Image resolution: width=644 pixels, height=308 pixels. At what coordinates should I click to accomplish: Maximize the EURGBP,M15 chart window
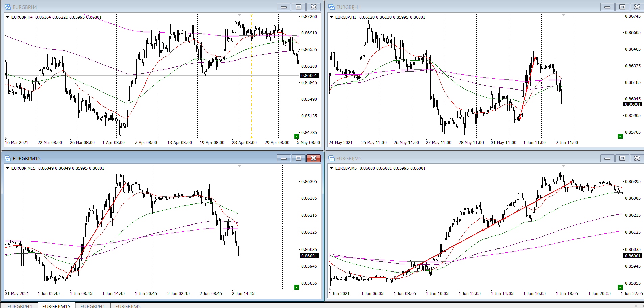coord(299,158)
